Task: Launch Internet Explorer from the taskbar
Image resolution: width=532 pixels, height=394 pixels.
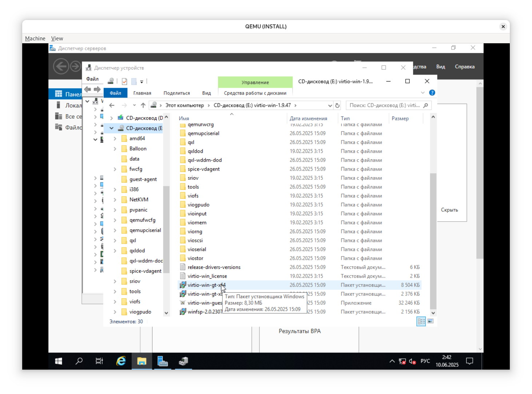Action: 121,361
